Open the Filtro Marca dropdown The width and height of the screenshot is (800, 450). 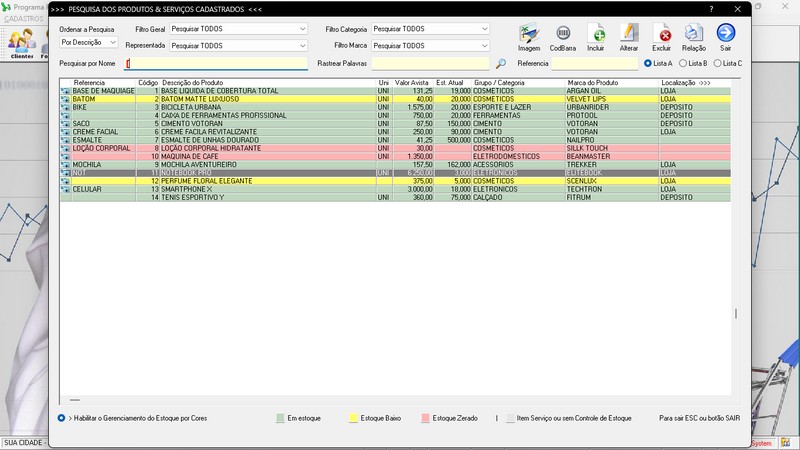[431, 45]
